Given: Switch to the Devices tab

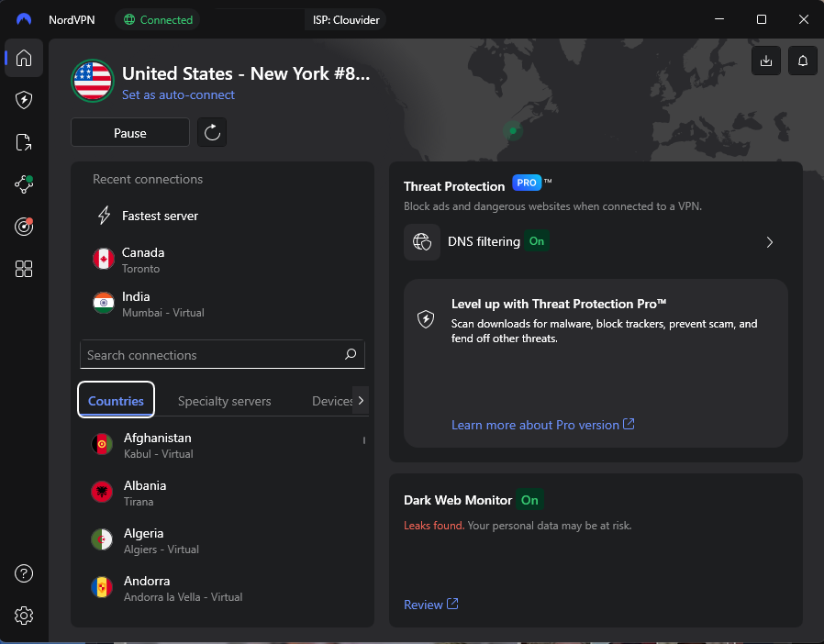Looking at the screenshot, I should point(332,401).
